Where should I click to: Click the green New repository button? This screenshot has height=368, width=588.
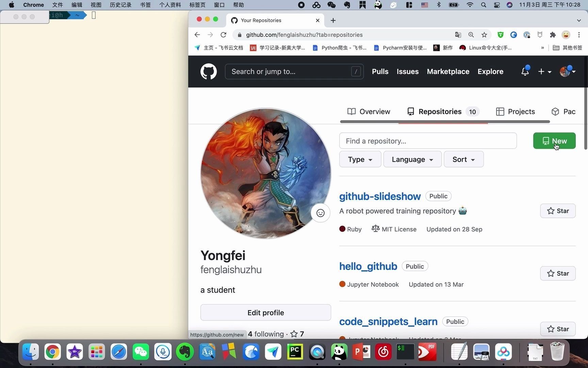coord(554,141)
